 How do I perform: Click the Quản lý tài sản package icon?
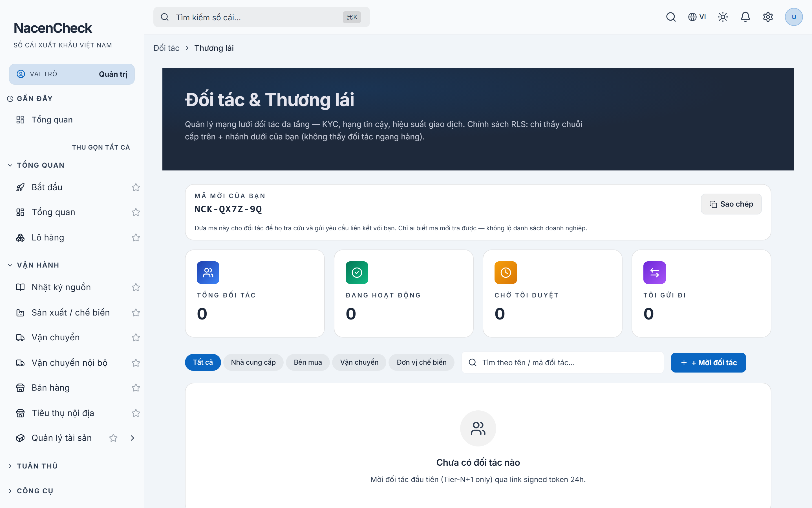[x=21, y=438]
